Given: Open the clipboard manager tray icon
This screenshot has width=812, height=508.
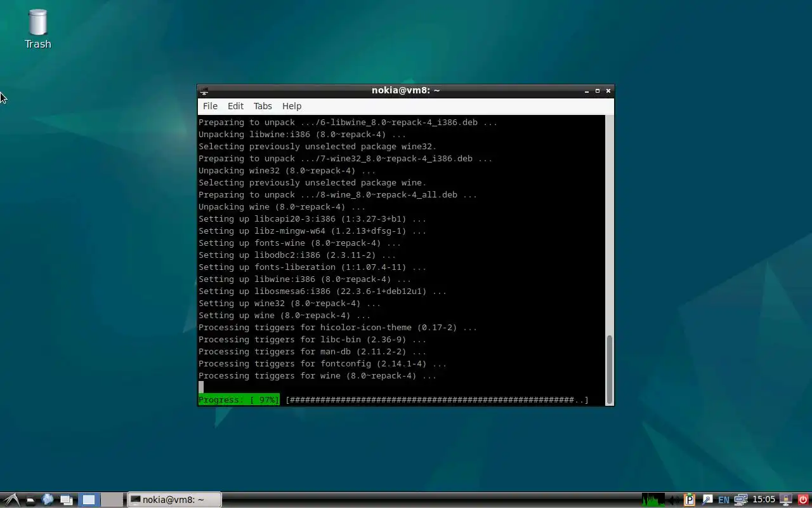Looking at the screenshot, I should coord(690,500).
